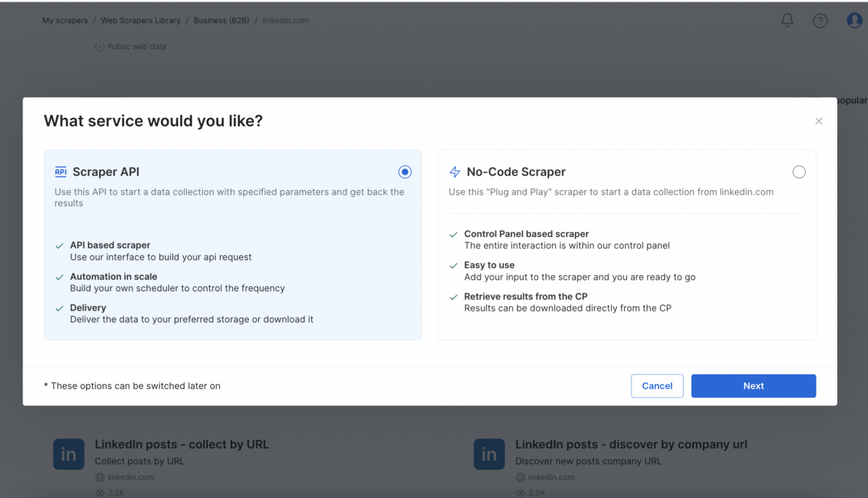Select the No-Code Scraper radio button
The height and width of the screenshot is (498, 868).
pyautogui.click(x=799, y=172)
